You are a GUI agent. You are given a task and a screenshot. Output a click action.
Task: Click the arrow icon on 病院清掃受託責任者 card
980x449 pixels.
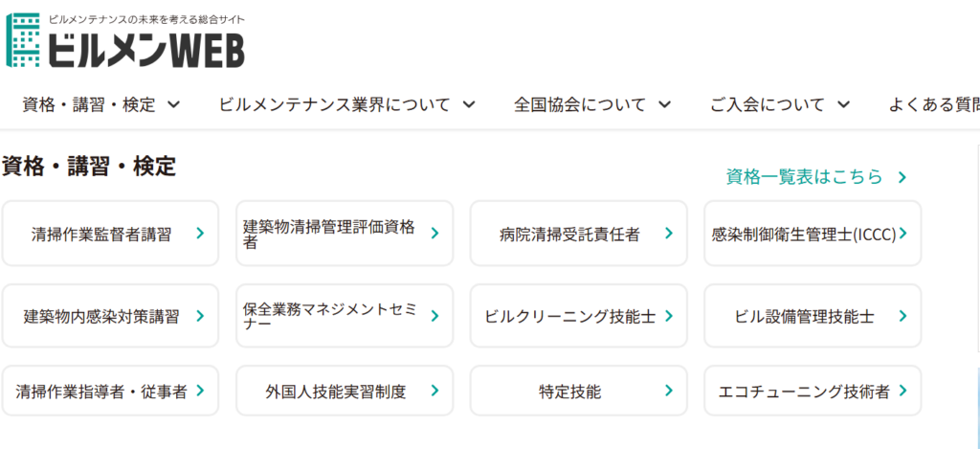(668, 233)
